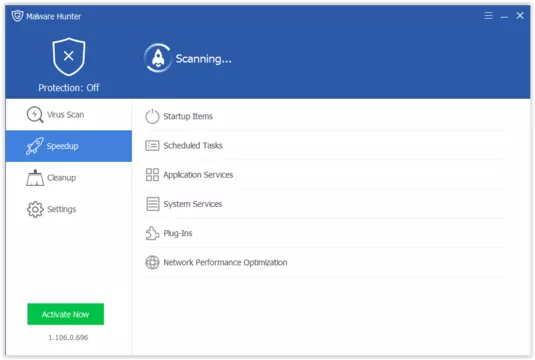Click the Plug-Ins puzzle piece icon
This screenshot has width=535, height=360.
click(x=152, y=233)
